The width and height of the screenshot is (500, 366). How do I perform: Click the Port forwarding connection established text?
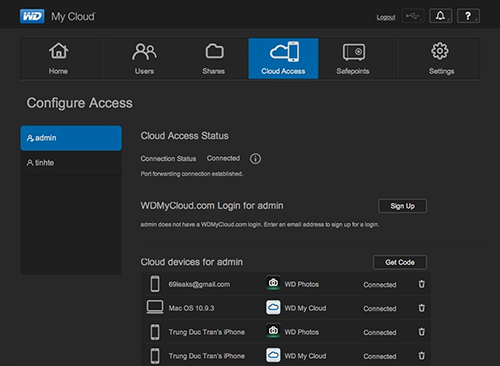coord(192,174)
